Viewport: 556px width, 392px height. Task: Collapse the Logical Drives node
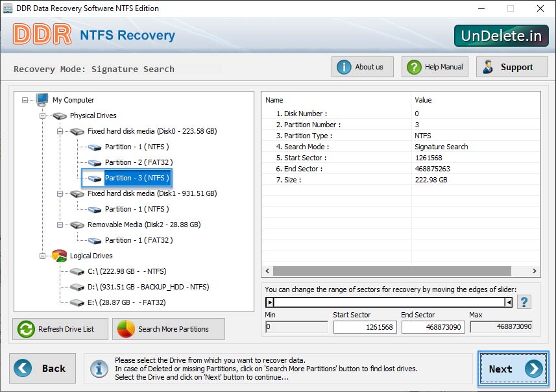click(43, 256)
